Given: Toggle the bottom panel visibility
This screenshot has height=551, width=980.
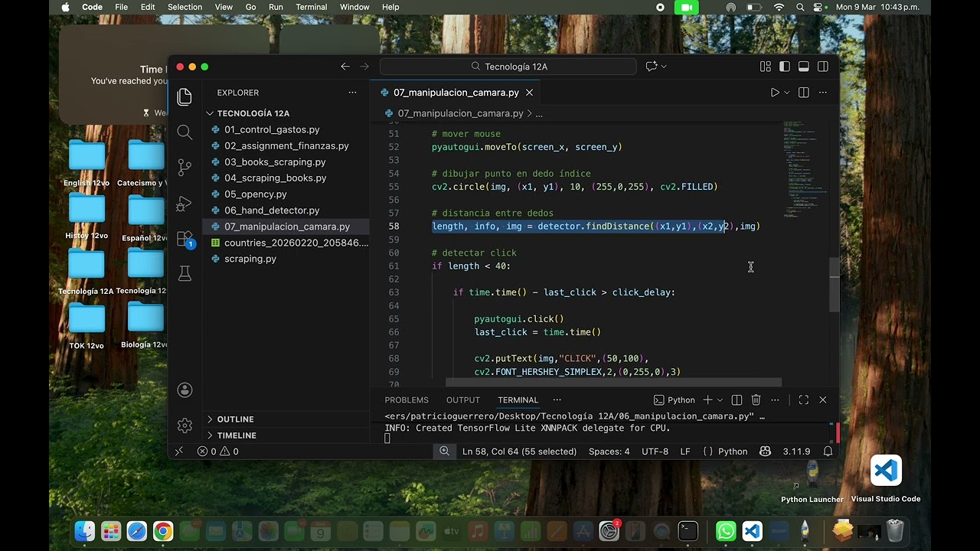Looking at the screenshot, I should (x=804, y=67).
